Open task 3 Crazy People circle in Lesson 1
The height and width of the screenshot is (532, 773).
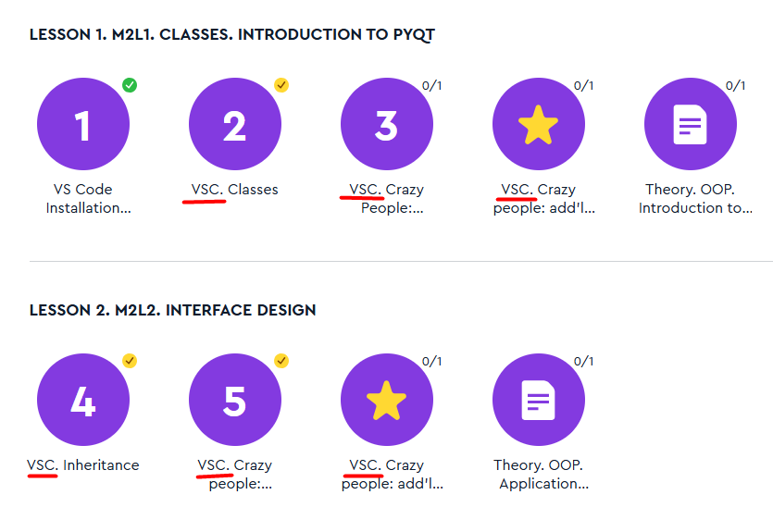[386, 124]
